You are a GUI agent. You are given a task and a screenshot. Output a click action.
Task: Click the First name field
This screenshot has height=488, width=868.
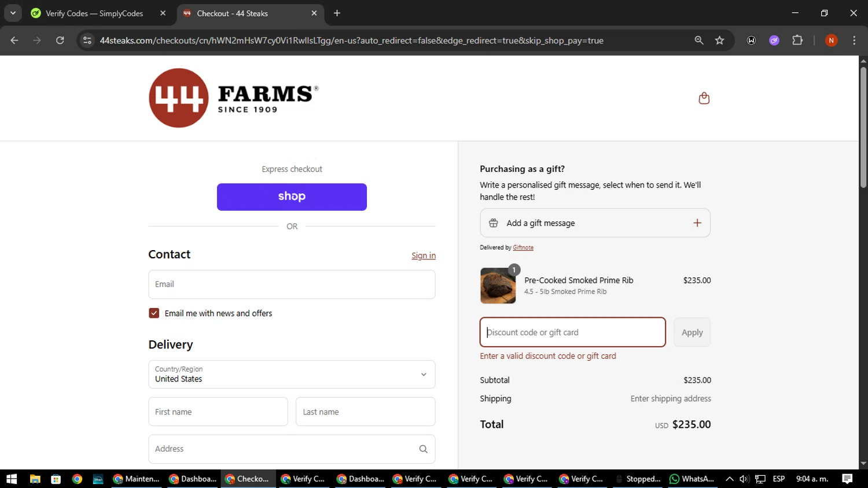pyautogui.click(x=218, y=412)
